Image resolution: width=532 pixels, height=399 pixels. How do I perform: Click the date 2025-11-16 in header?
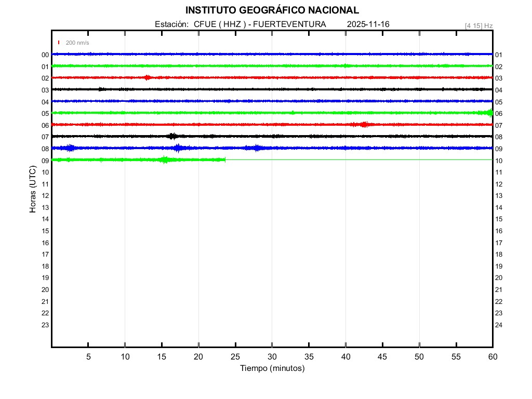[x=368, y=24]
